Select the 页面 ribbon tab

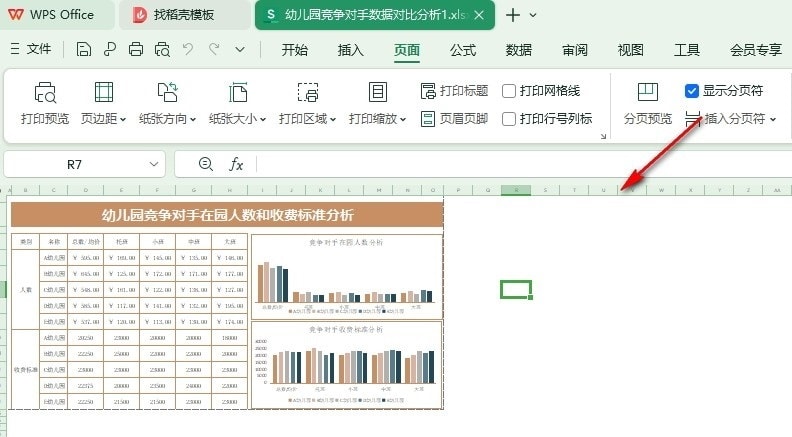tap(407, 50)
